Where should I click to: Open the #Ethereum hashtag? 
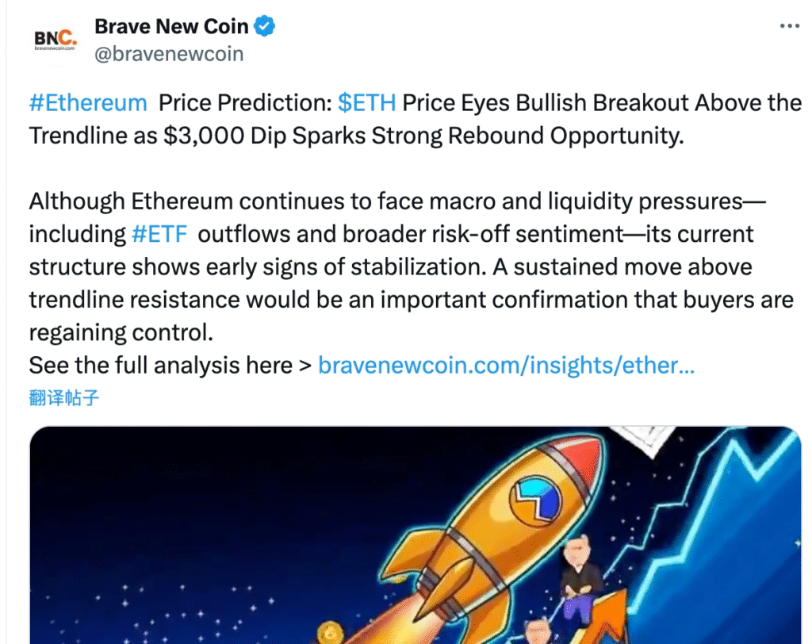click(x=86, y=102)
